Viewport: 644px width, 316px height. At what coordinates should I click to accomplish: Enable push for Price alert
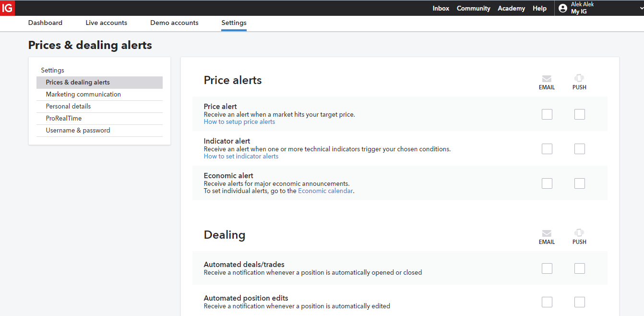pyautogui.click(x=580, y=114)
